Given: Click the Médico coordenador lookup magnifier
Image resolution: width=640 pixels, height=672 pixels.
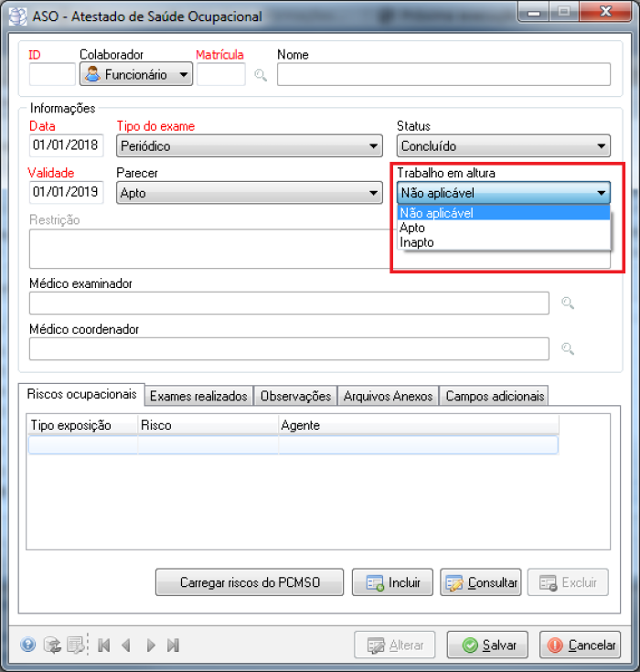Looking at the screenshot, I should [x=567, y=348].
